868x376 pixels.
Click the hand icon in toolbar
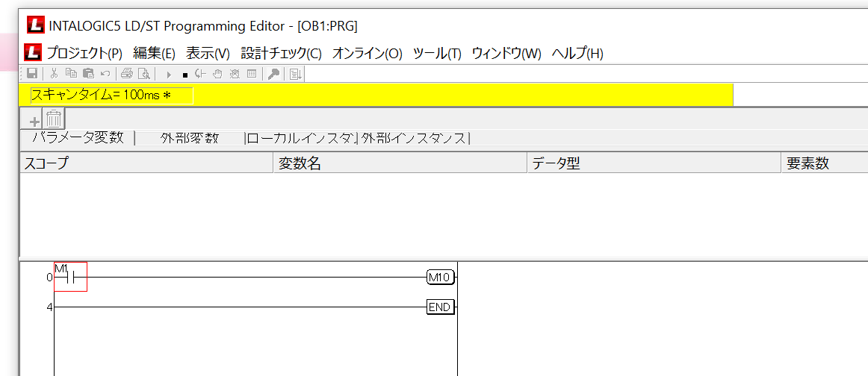(217, 73)
